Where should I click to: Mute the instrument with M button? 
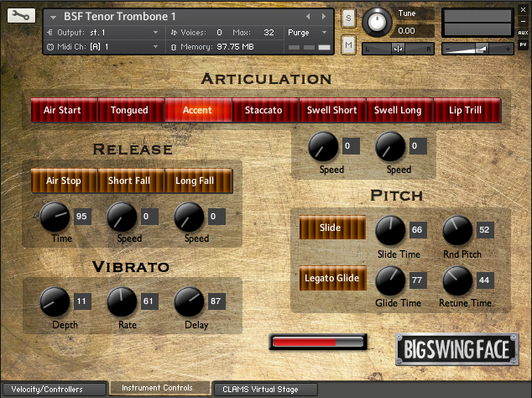point(348,45)
